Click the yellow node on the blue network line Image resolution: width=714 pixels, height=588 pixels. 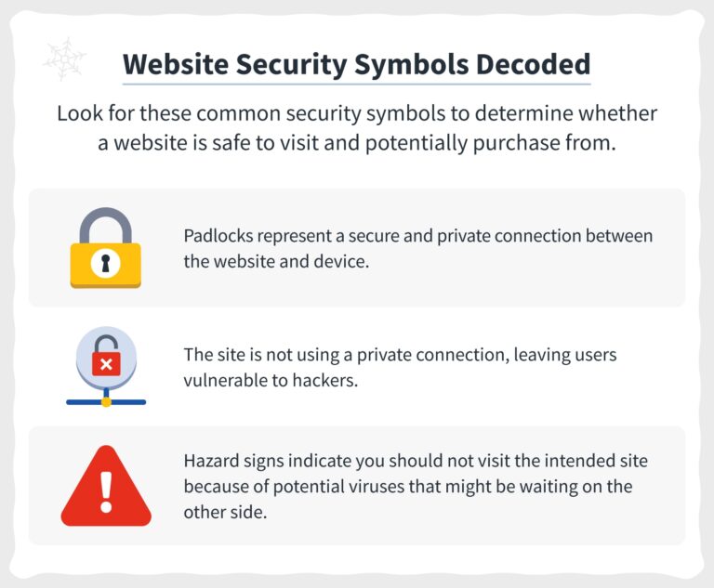pyautogui.click(x=106, y=402)
